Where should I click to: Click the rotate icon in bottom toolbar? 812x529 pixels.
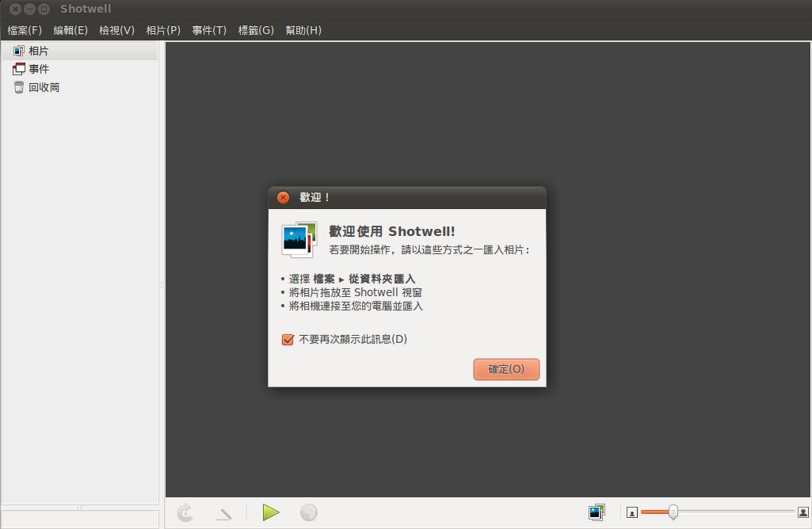pos(185,512)
